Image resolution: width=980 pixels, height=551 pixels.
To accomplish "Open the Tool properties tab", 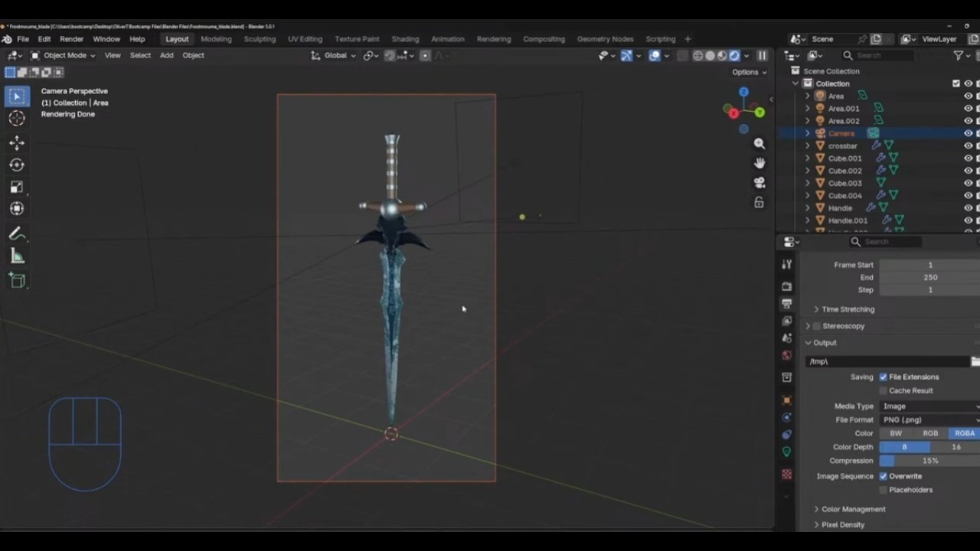I will (x=786, y=264).
